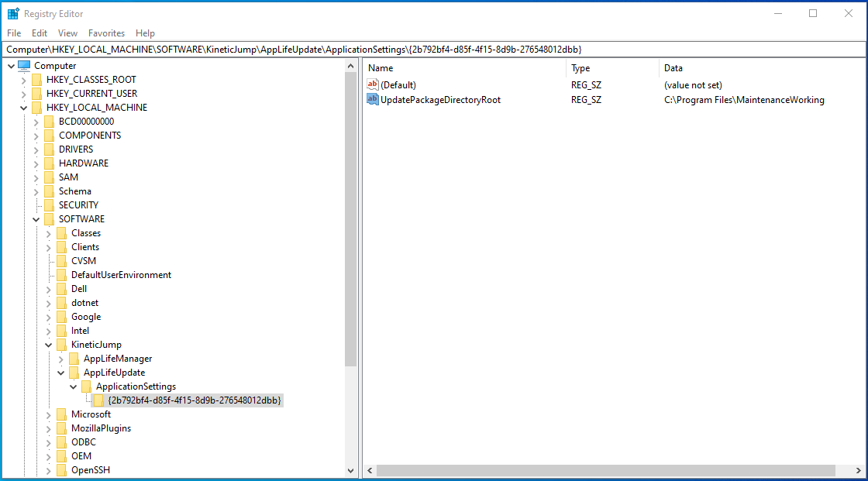This screenshot has width=868, height=481.
Task: Expand the Intel key
Action: point(48,331)
